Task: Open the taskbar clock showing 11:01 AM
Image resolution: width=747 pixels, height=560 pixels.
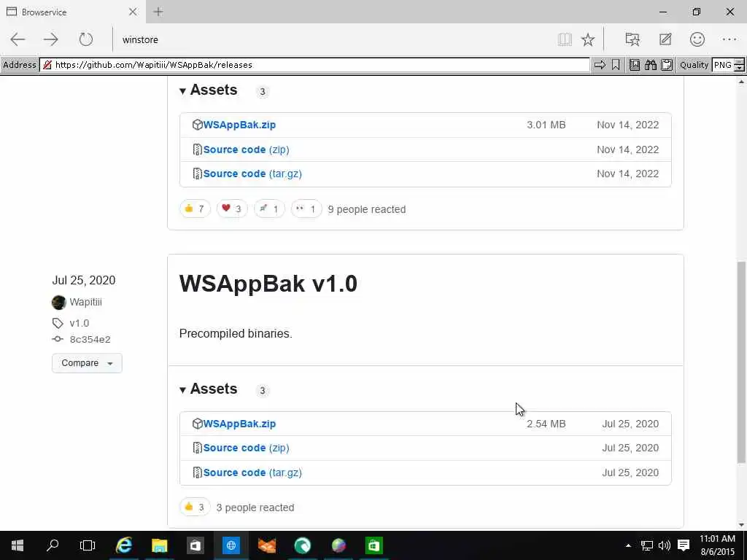Action: 718,545
